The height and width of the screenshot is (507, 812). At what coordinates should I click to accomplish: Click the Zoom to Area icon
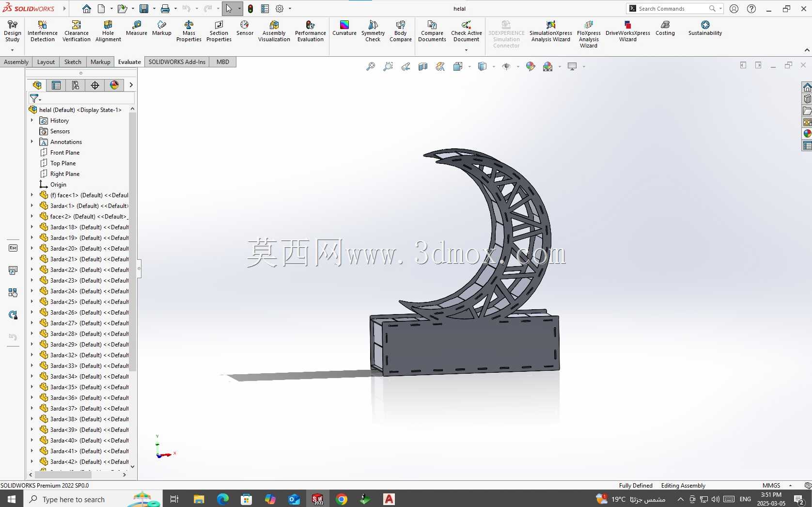coord(388,66)
